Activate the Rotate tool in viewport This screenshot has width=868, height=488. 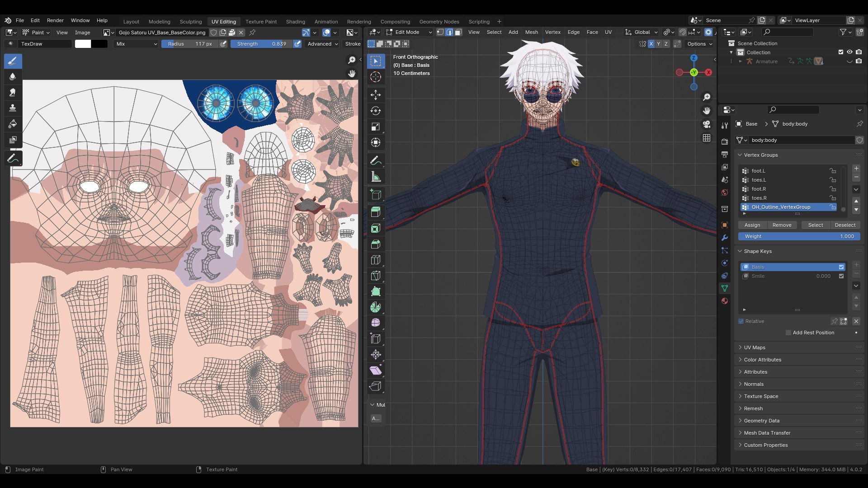[376, 111]
